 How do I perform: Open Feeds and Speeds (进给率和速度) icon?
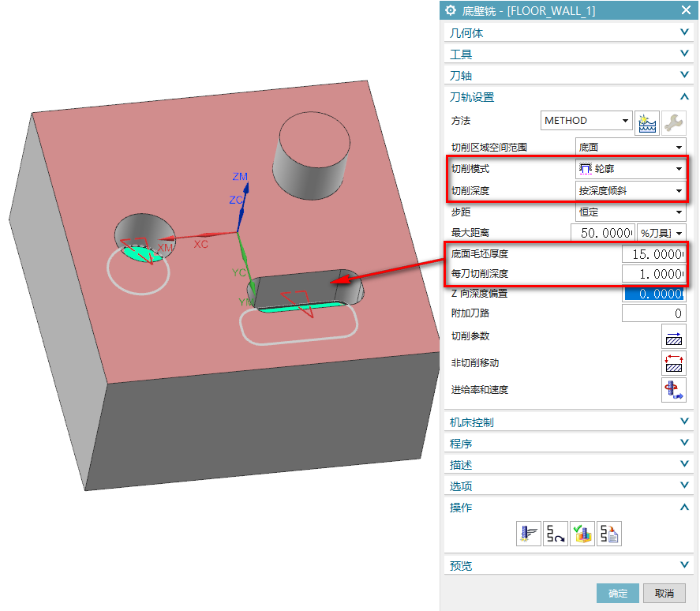(x=673, y=390)
